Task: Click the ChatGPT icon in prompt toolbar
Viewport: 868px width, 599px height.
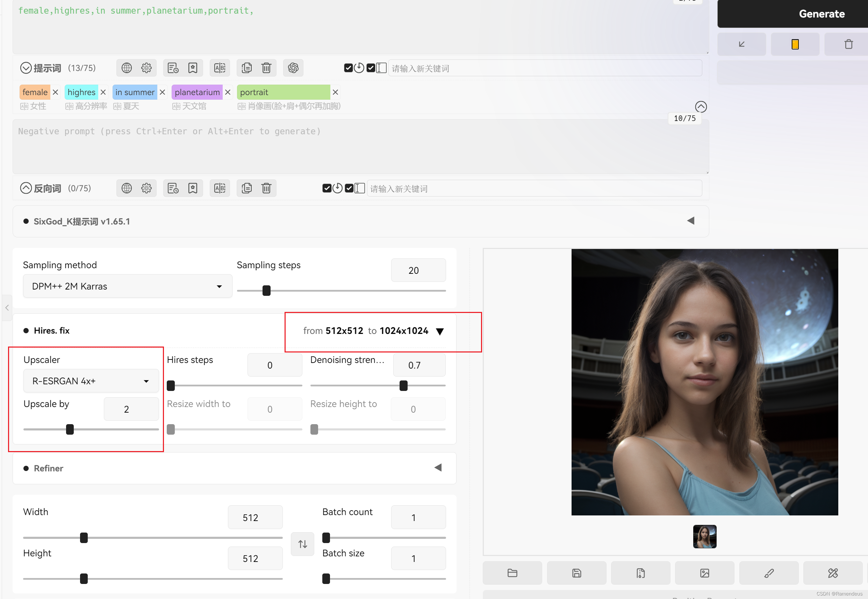Action: [x=293, y=68]
